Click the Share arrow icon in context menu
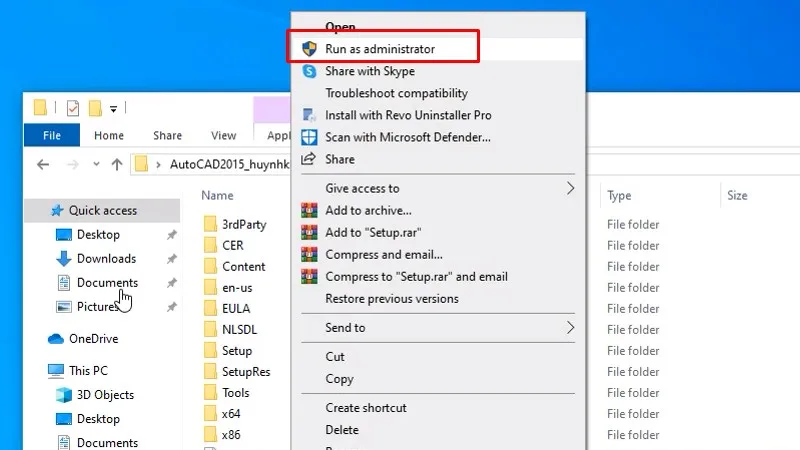Viewport: 800px width, 450px height. (309, 159)
